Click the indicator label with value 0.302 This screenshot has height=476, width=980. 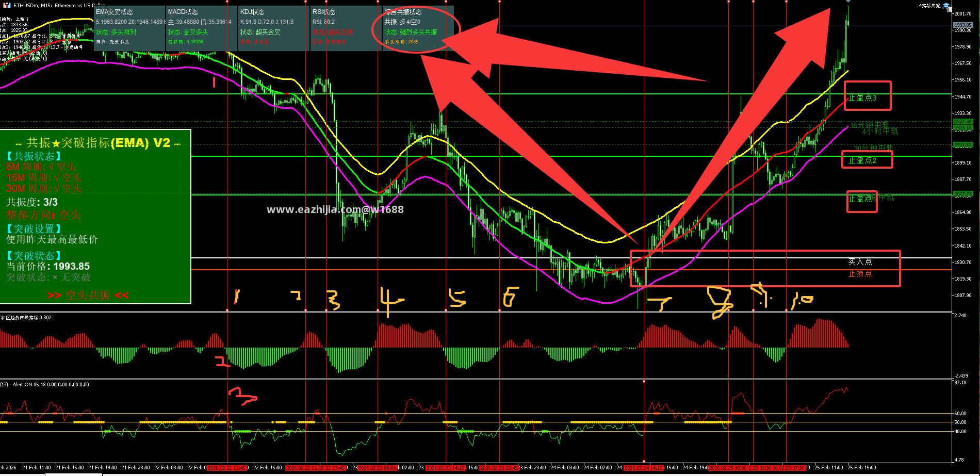26,317
